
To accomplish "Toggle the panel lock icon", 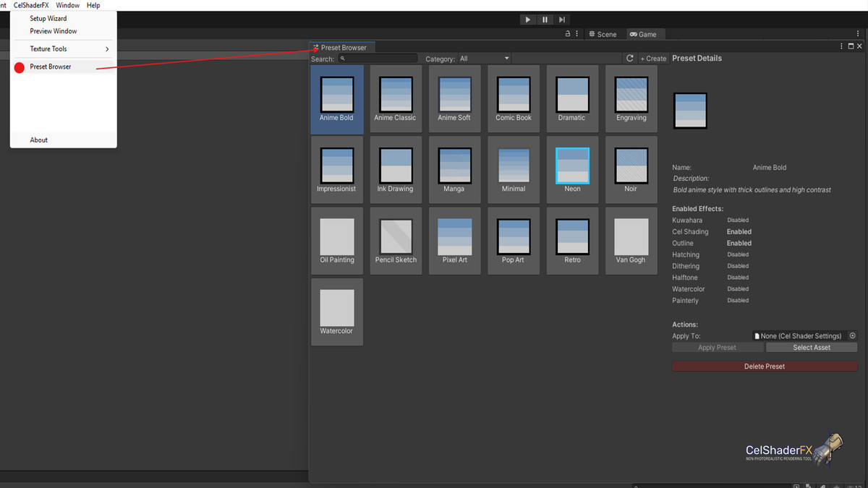I will tap(568, 34).
